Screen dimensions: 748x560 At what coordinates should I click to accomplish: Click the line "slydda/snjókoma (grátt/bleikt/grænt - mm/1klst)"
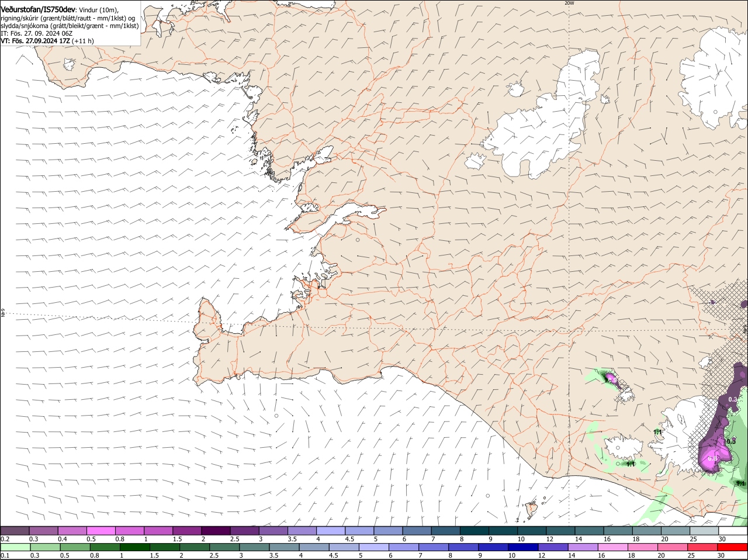click(x=70, y=26)
